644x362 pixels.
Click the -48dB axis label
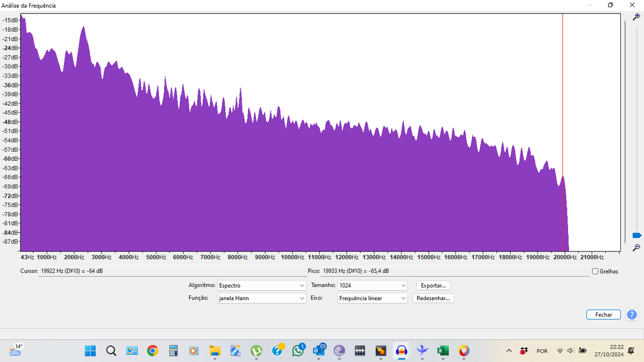tap(10, 122)
